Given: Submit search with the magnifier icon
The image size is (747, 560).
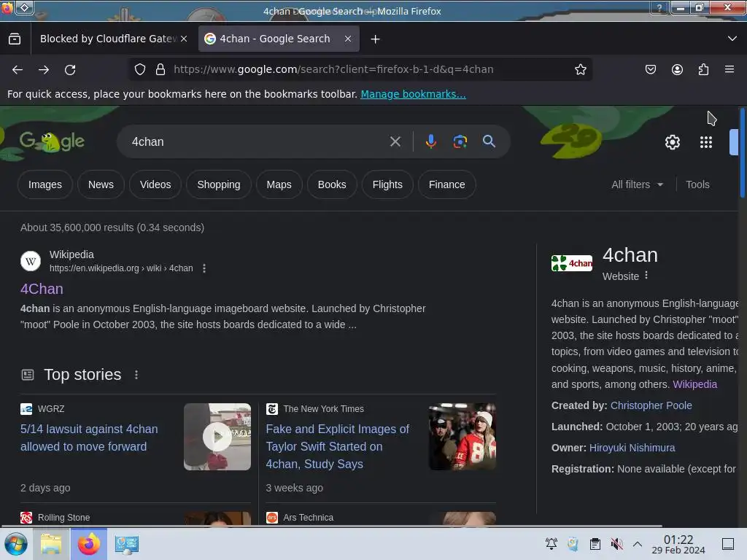Looking at the screenshot, I should point(489,141).
